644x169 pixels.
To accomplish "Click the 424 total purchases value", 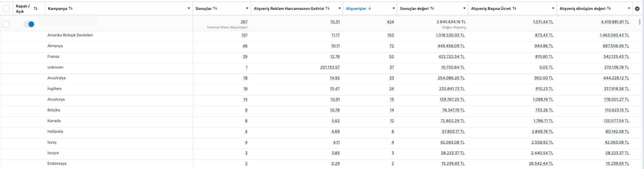I will click(390, 22).
